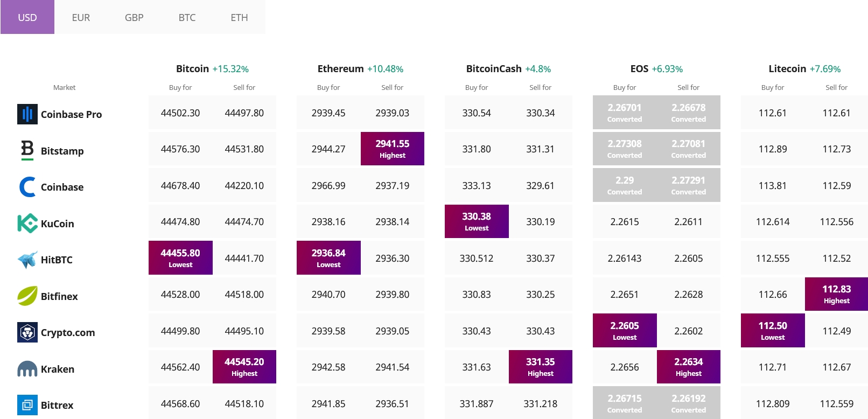Viewport: 868px width, 419px height.
Task: Select the GBP currency tab
Action: point(134,17)
